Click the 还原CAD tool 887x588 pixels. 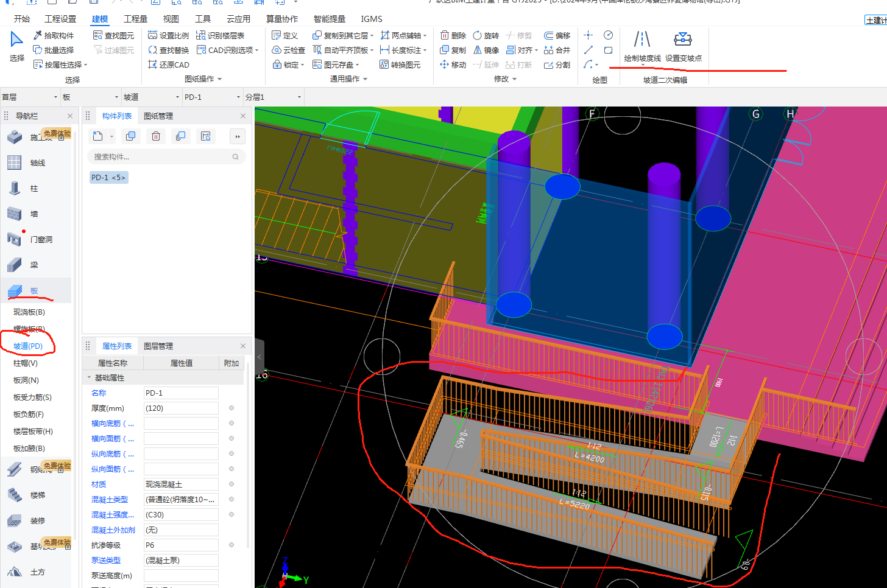pos(169,65)
